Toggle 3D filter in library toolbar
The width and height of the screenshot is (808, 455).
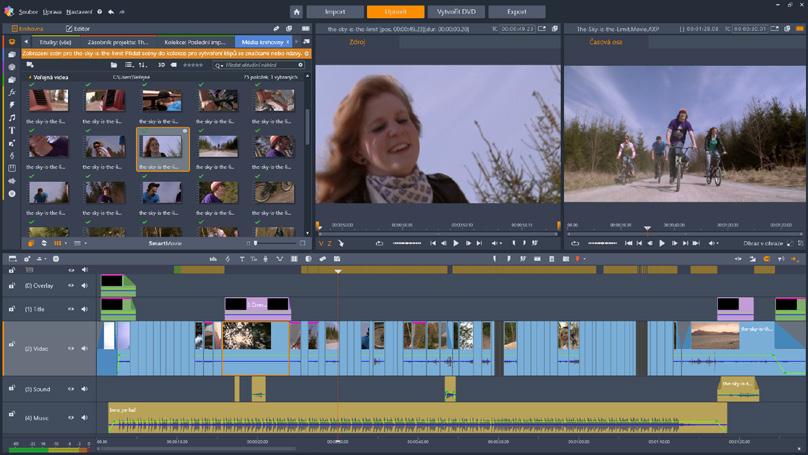[161, 65]
